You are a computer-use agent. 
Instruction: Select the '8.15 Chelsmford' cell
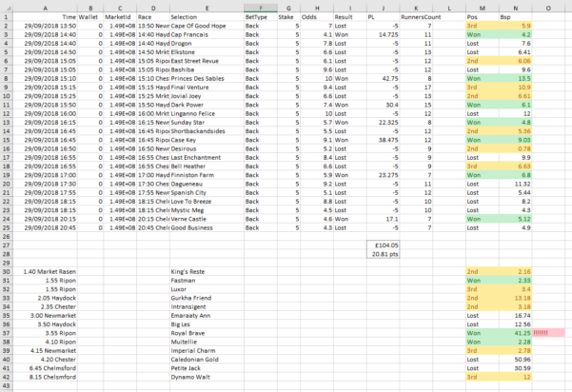45,377
